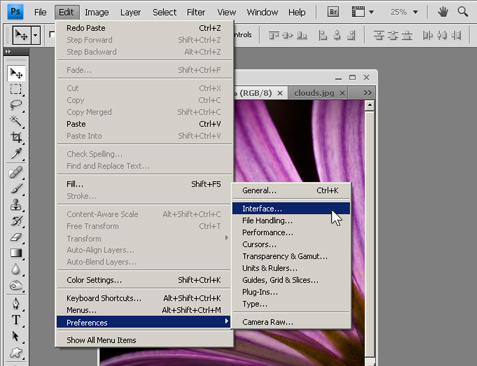Choose File Handling preferences
477x366 pixels.
click(x=291, y=220)
